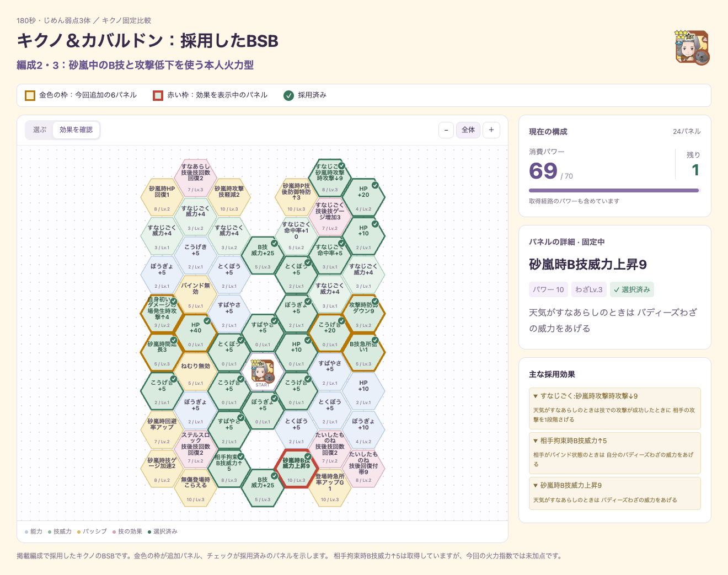Click the 消費パワー progress bar
This screenshot has height=575, width=728.
(615, 191)
